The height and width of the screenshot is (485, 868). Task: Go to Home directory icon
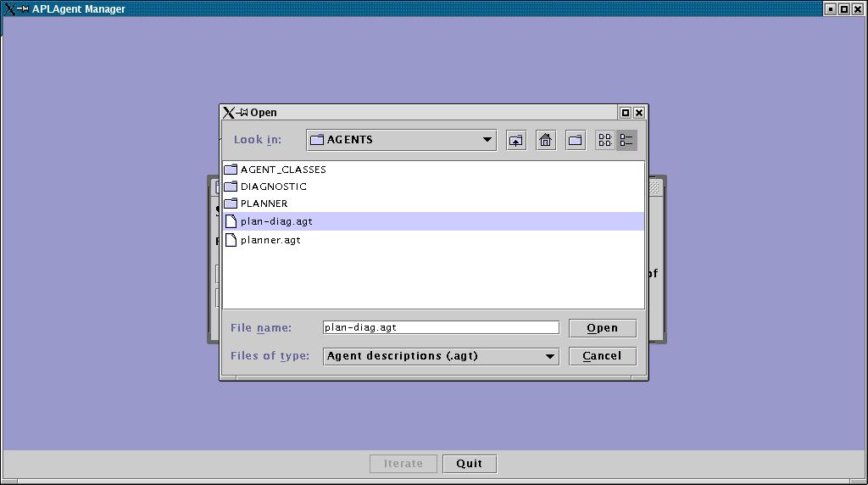coord(546,140)
